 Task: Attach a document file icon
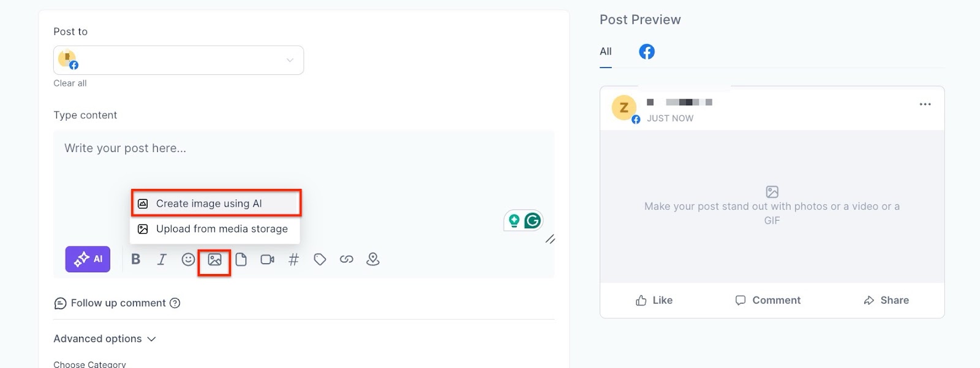click(x=241, y=259)
